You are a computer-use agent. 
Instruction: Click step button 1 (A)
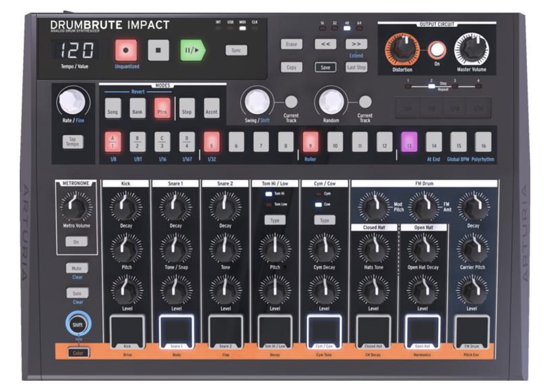tap(113, 142)
